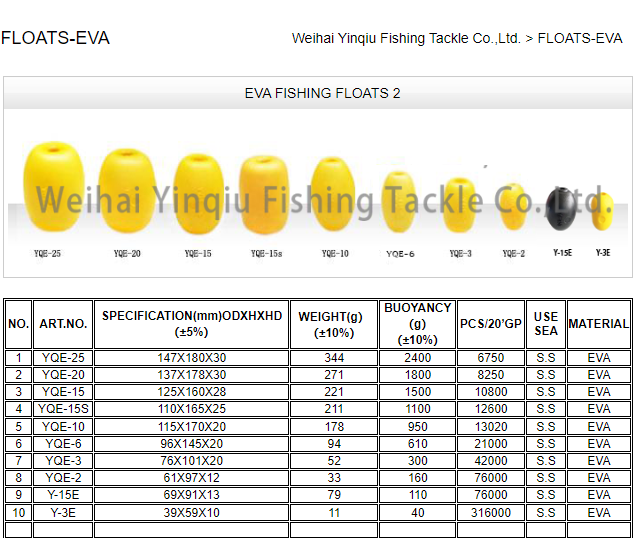Screen dimensions: 637x538
Task: Select the FLOATS-EVA breadcrumb item
Action: 580,38
